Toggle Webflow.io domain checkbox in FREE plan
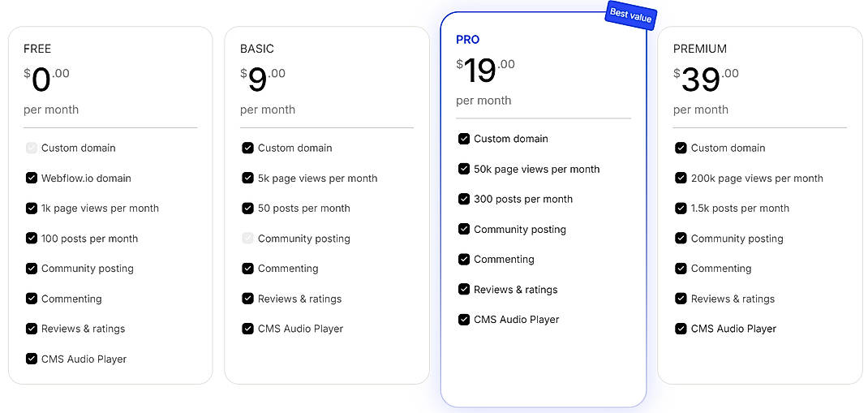The height and width of the screenshot is (413, 868). (32, 179)
